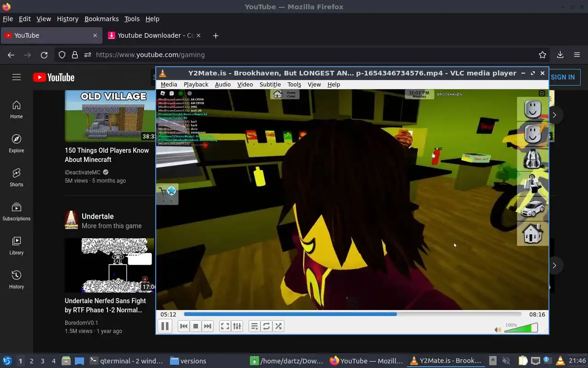Open YouTube Subscriptions section
This screenshot has height=368, width=588.
click(17, 212)
